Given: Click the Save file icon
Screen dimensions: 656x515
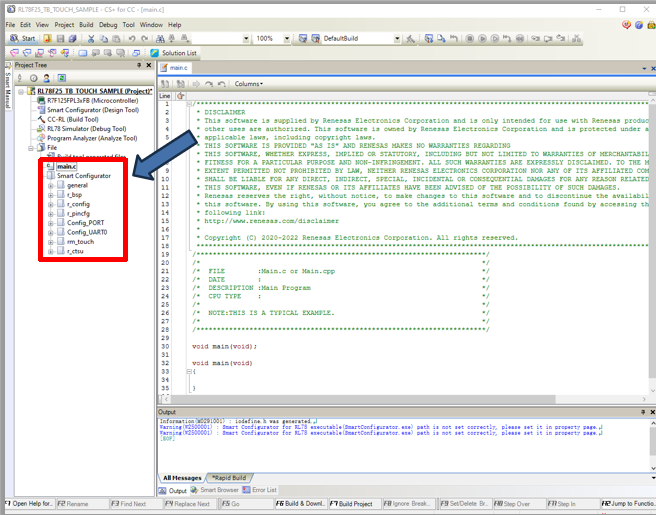Looking at the screenshot, I should point(60,38).
